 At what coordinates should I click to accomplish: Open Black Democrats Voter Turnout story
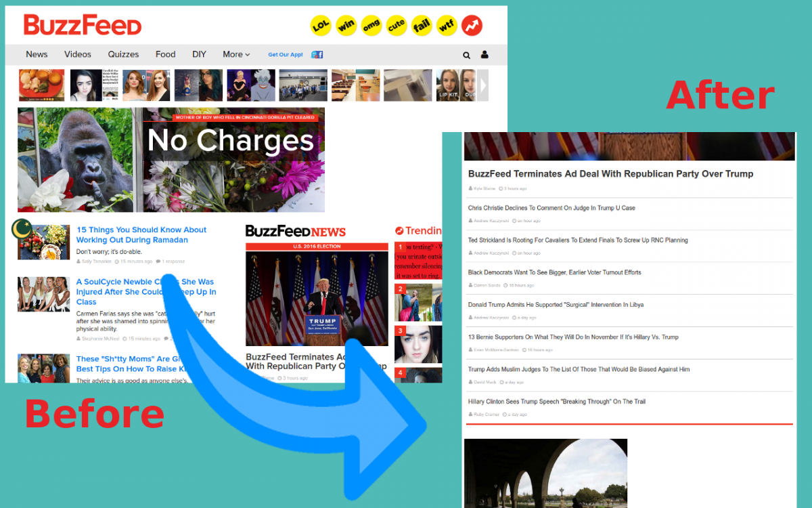point(555,272)
